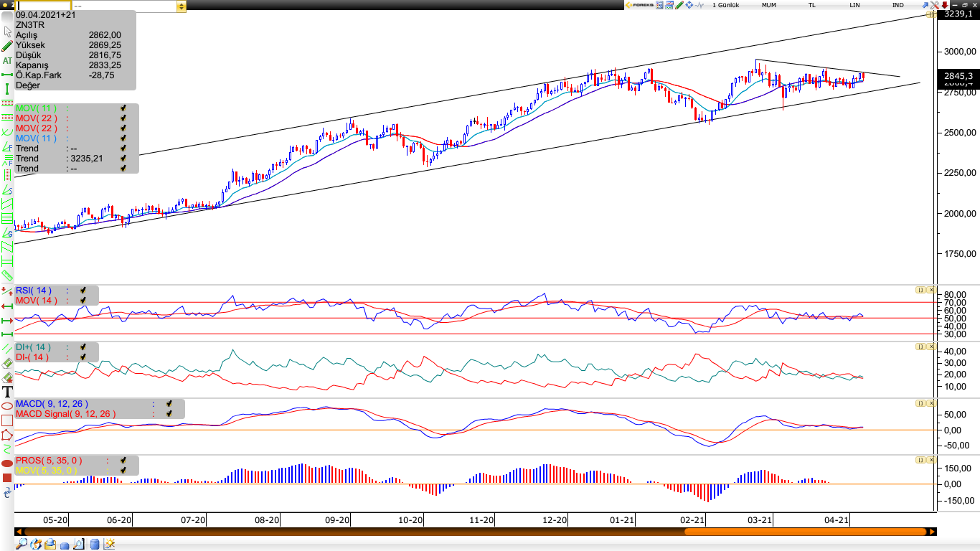Click the printer icon in bottom toolbar
The height and width of the screenshot is (551, 980).
(50, 544)
